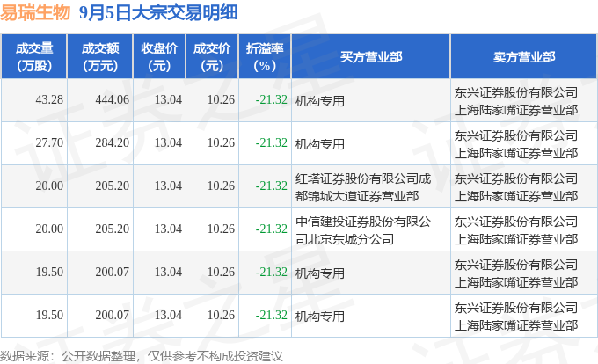Image resolution: width=598 pixels, height=364 pixels.
Task: Select the 买方营业部 column header
Action: pyautogui.click(x=371, y=57)
